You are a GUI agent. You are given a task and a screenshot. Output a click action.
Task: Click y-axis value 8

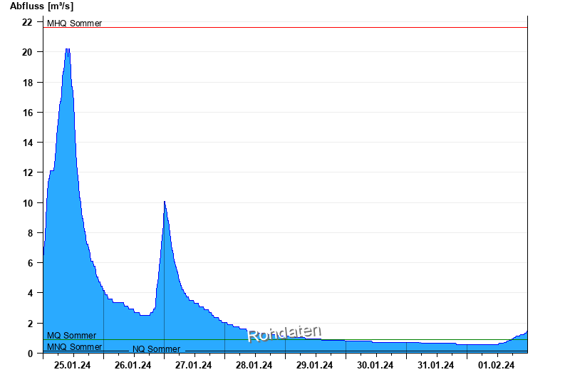(x=30, y=233)
